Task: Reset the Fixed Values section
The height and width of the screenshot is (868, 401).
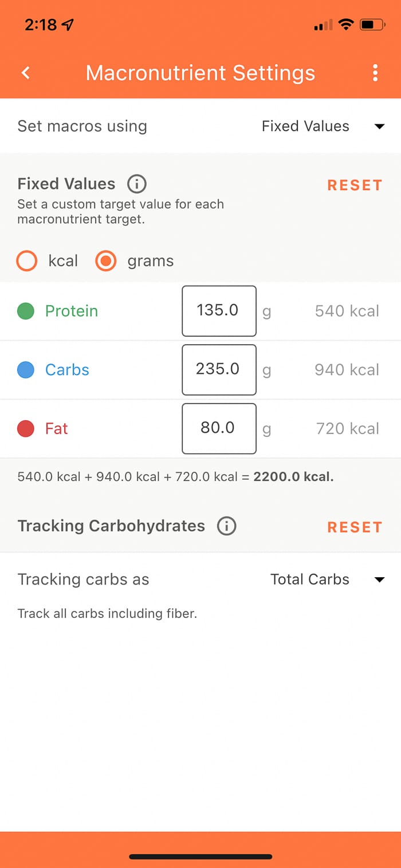Action: pyautogui.click(x=355, y=185)
